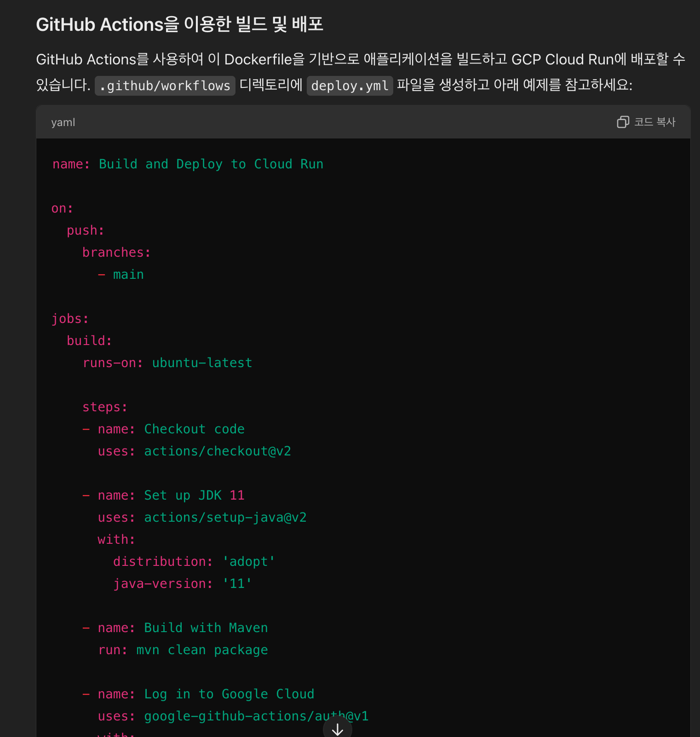Click the 'branches:' key
This screenshot has height=737, width=700.
coord(116,253)
